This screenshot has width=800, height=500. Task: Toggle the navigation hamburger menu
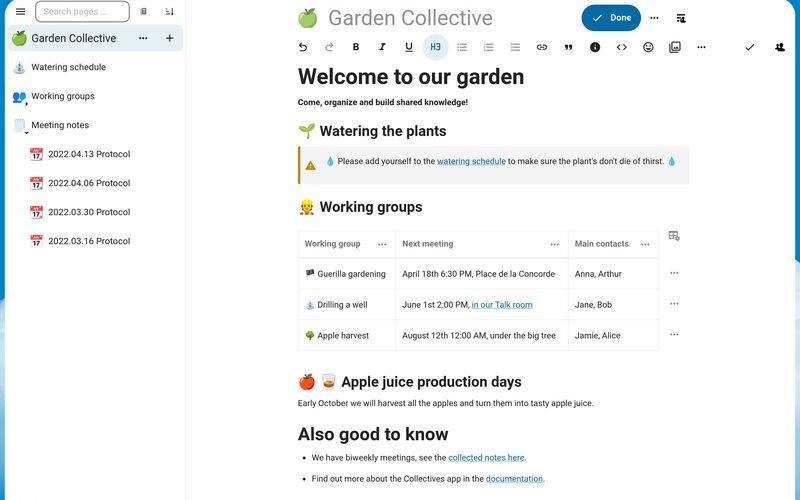(x=20, y=11)
